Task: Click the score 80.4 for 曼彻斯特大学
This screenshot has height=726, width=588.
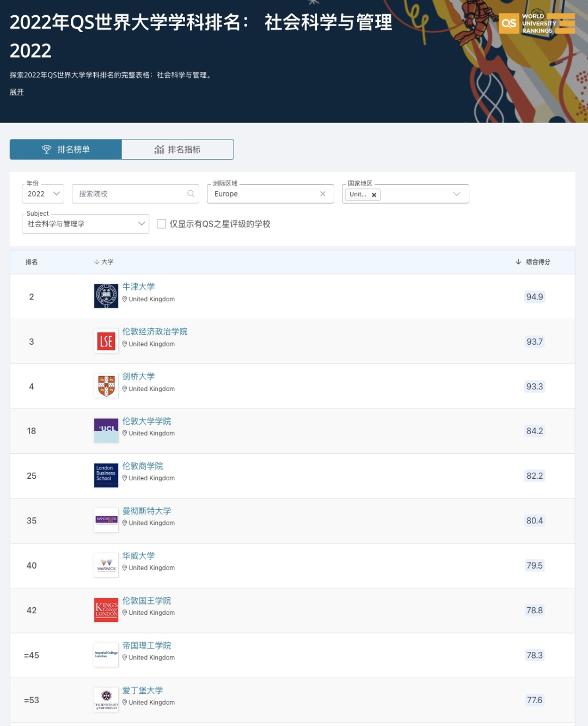Action: coord(535,521)
